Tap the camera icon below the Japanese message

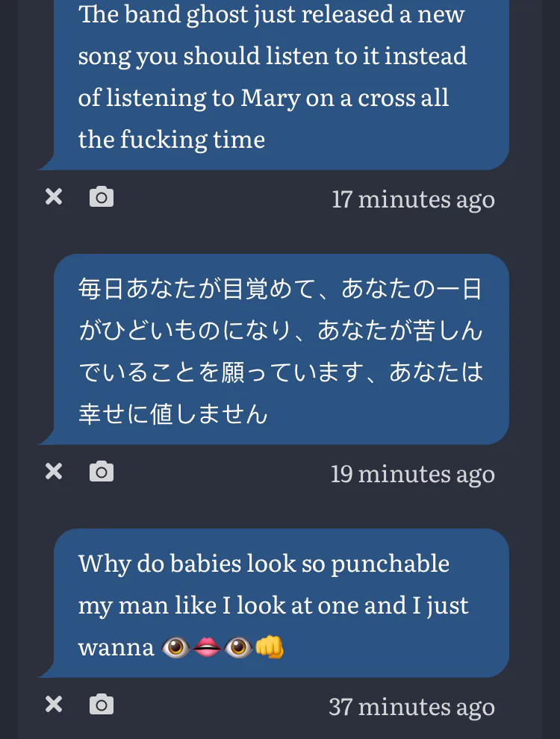coord(102,472)
